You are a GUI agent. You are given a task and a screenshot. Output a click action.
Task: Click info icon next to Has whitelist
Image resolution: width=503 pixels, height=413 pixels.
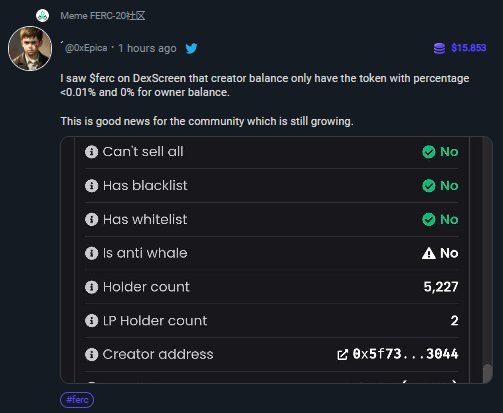point(91,219)
